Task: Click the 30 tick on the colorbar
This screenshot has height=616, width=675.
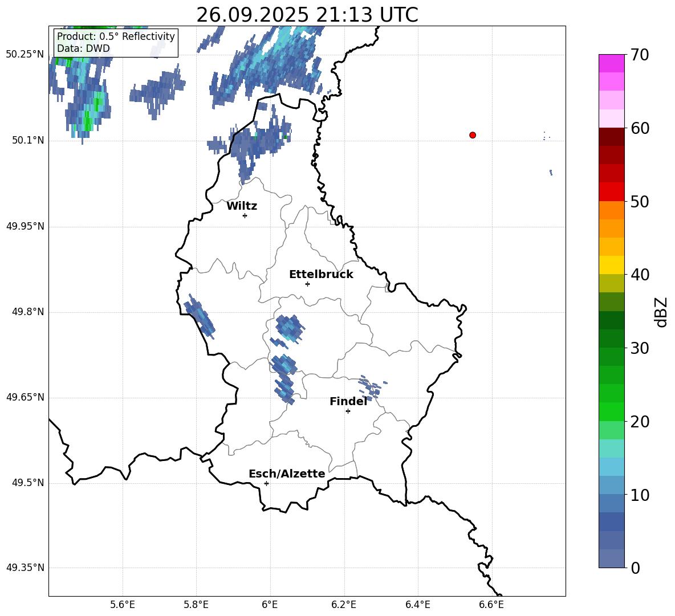Action: (640, 348)
